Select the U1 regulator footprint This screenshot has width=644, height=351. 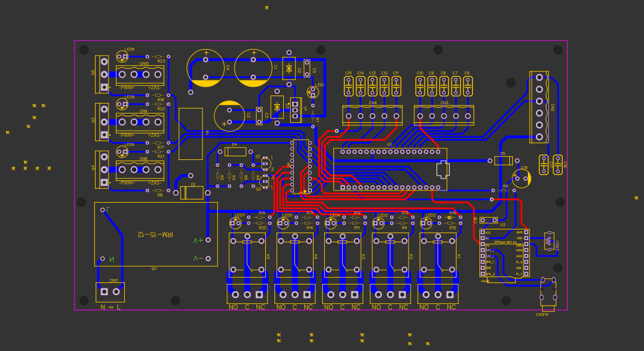[x=296, y=110]
